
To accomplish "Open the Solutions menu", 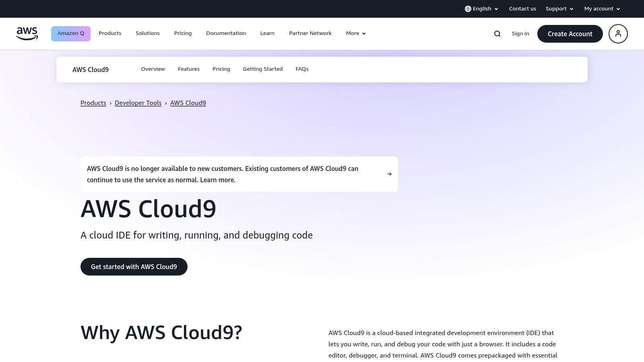I will pos(148,33).
